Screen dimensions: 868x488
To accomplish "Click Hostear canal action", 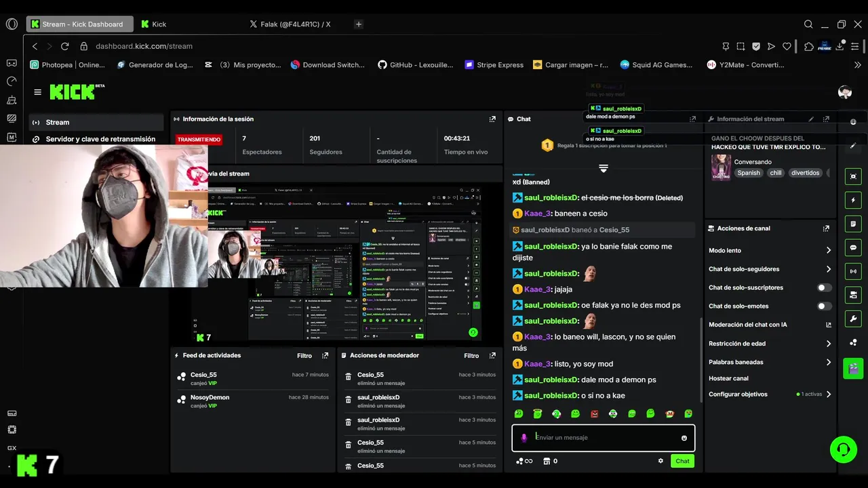I will (x=728, y=378).
